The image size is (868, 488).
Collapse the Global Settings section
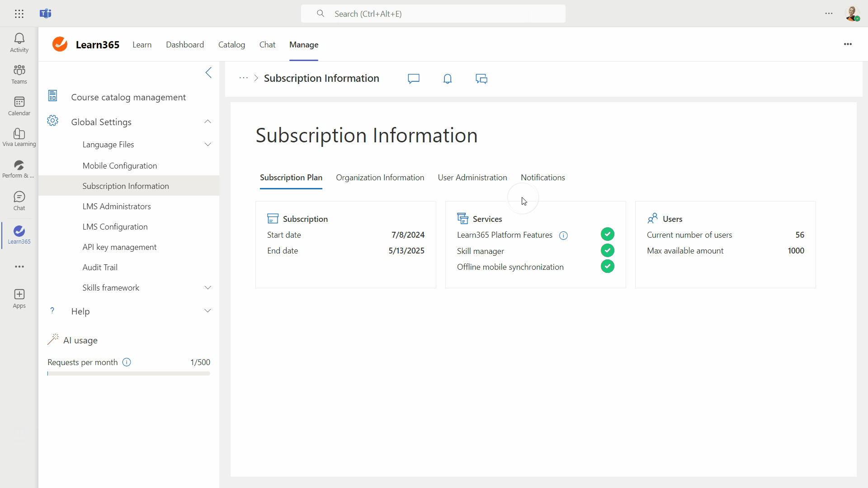[208, 122]
